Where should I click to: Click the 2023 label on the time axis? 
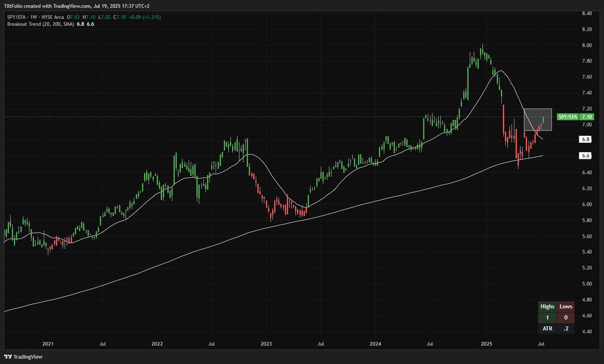tap(266, 344)
